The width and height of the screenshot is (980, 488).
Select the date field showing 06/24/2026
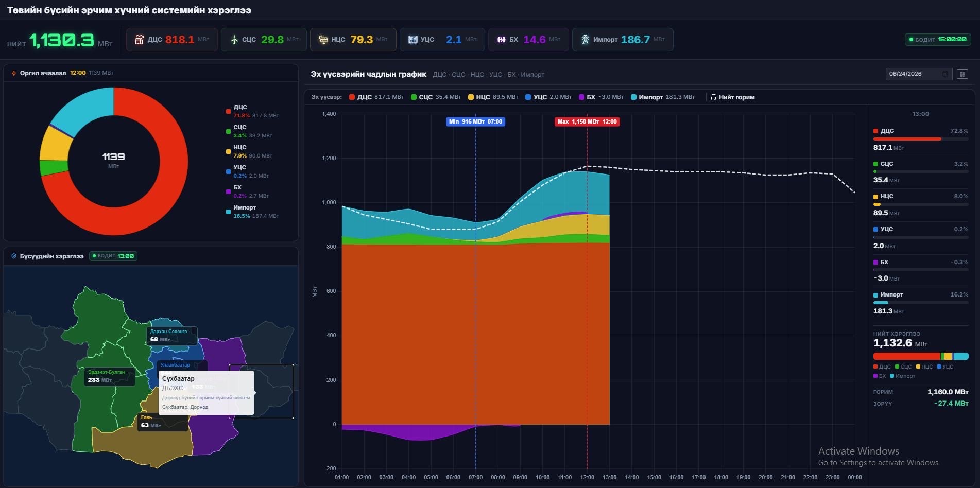click(x=919, y=74)
